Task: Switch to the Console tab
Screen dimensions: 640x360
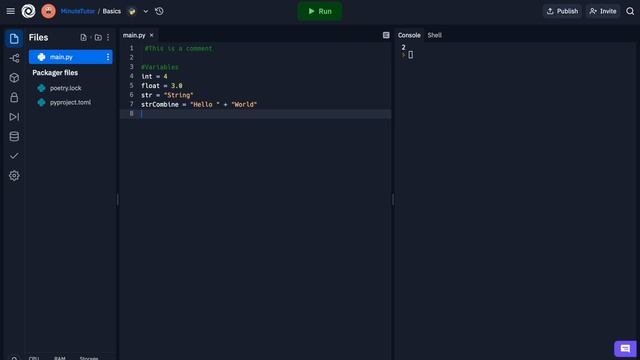Action: pyautogui.click(x=409, y=36)
